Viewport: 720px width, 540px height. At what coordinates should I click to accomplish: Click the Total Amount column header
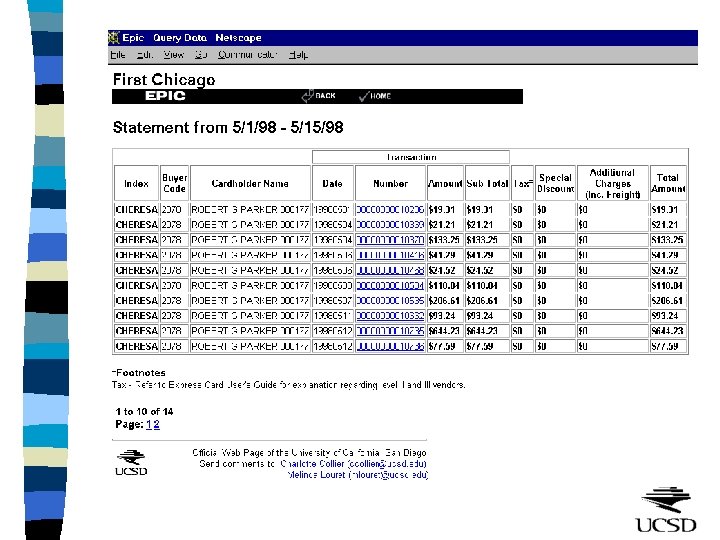(x=668, y=183)
